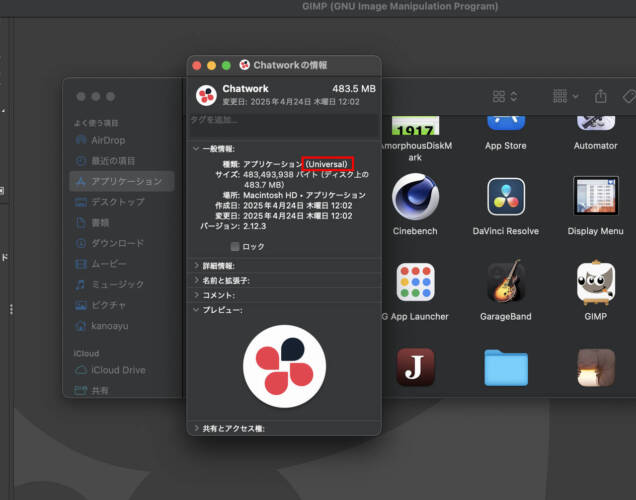Screen dimensions: 636x500
Task: Click the 作成日 2025年4月24日 value
Action: (298, 206)
